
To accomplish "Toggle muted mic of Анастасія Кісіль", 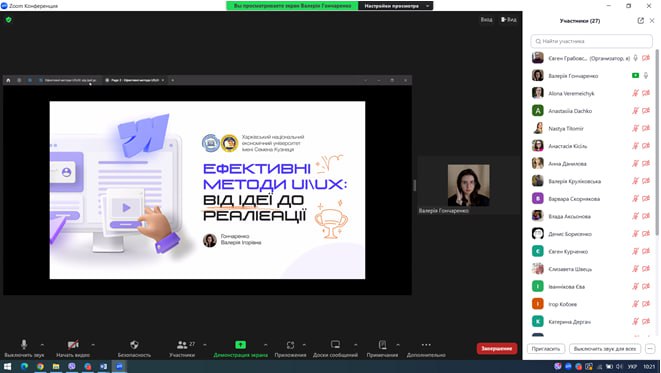I will click(636, 146).
